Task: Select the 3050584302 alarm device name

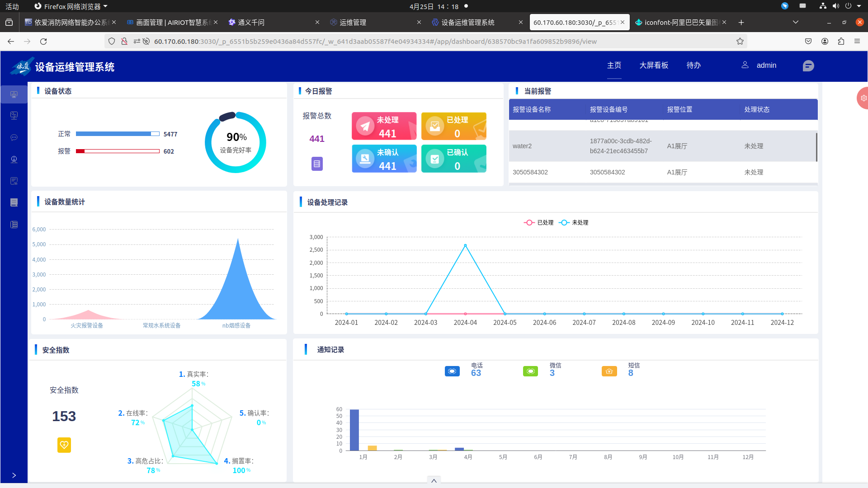Action: pos(530,172)
